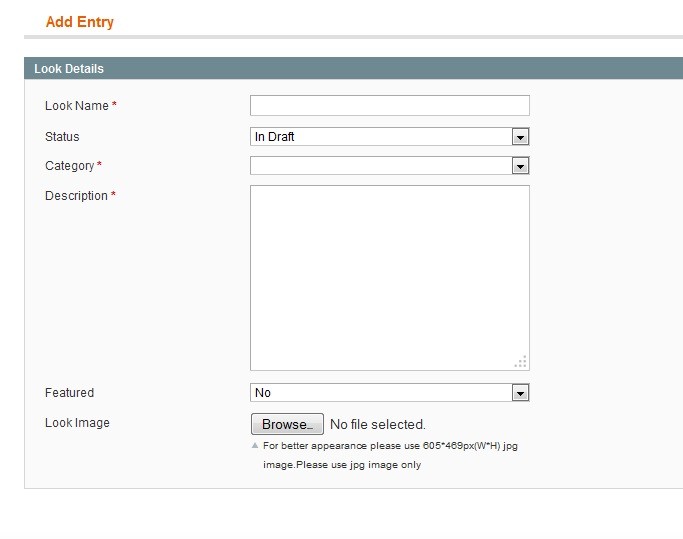
Task: Click the Description textarea resize grip
Action: (x=521, y=362)
